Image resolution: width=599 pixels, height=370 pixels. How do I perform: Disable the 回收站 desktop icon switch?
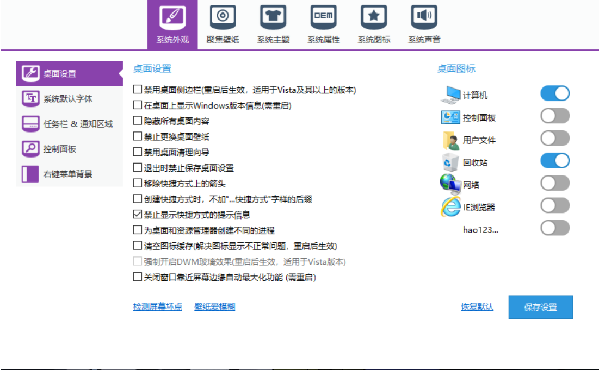[x=555, y=161]
